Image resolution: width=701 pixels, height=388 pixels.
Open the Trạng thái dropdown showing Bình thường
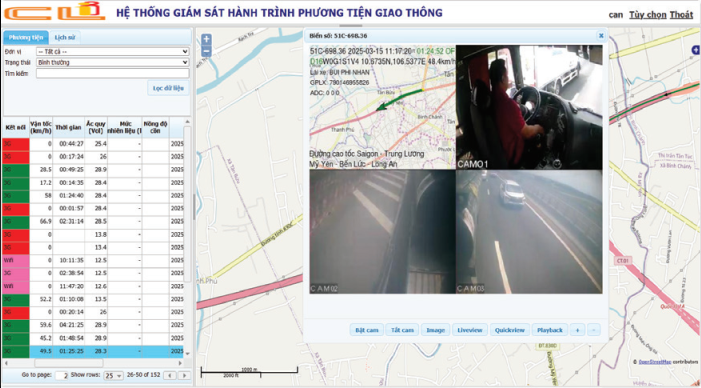click(x=113, y=63)
